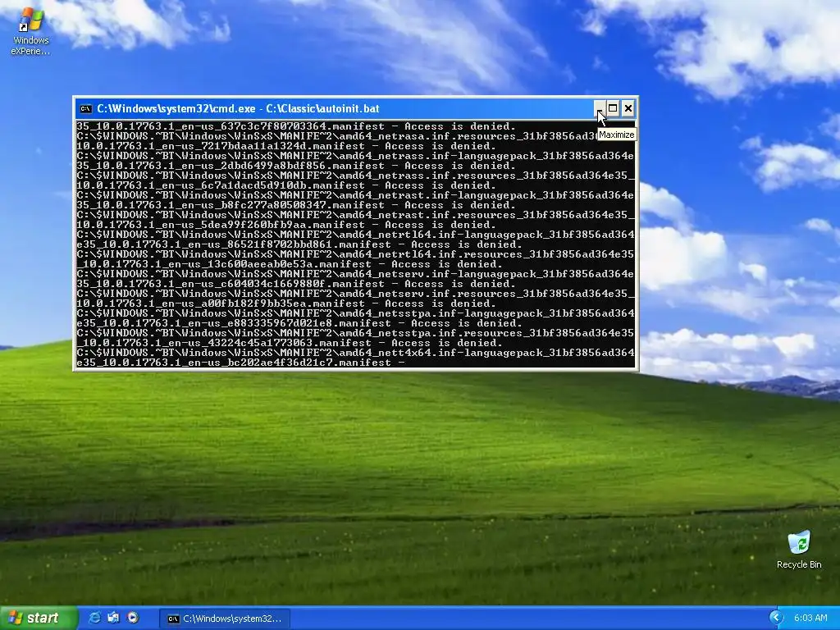Click the C:\Windows\system32 taskbar button
Screen dimensions: 840x630
pos(225,619)
